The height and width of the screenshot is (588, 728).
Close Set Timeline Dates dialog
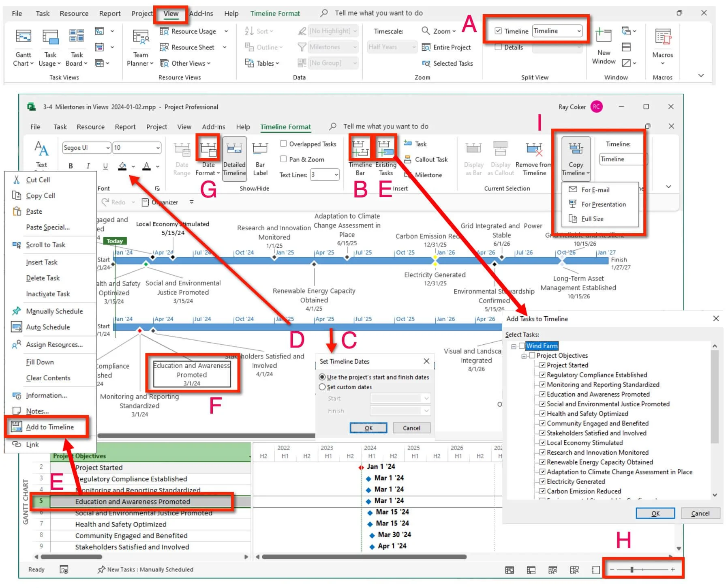click(426, 361)
